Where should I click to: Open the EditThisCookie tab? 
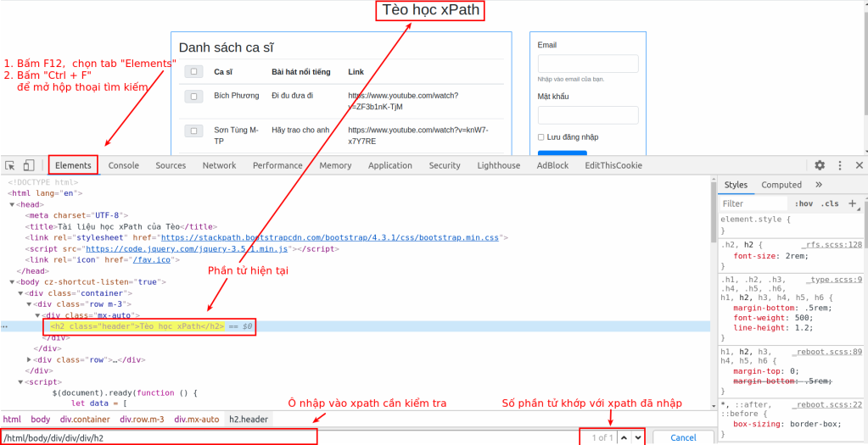613,165
